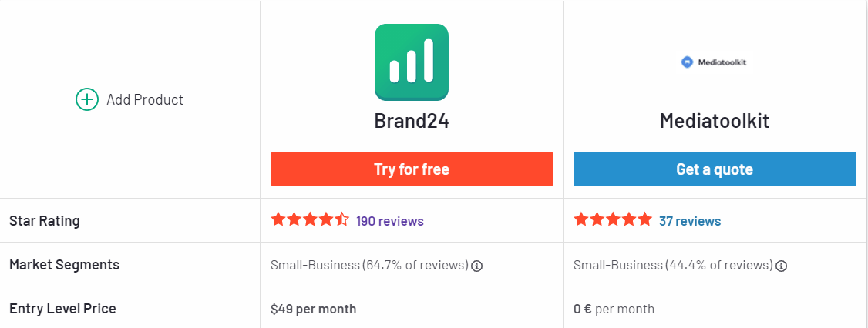Click Brand24's $49 per month price

314,309
